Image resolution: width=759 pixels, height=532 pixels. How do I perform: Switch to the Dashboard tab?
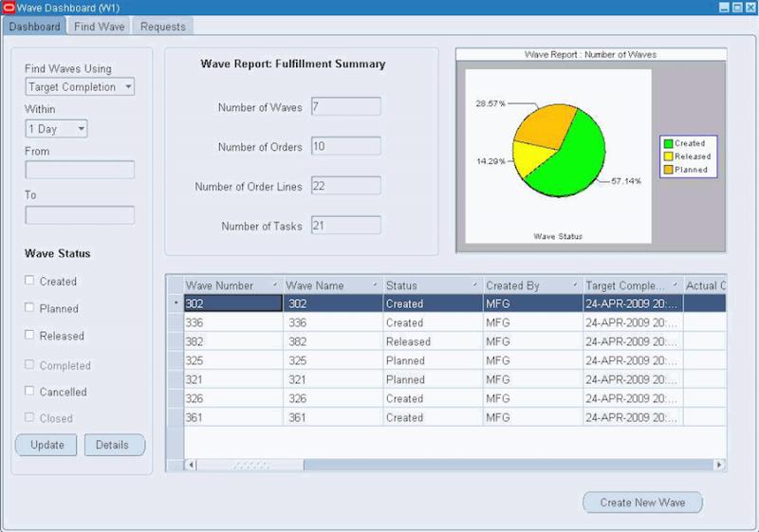pos(34,27)
